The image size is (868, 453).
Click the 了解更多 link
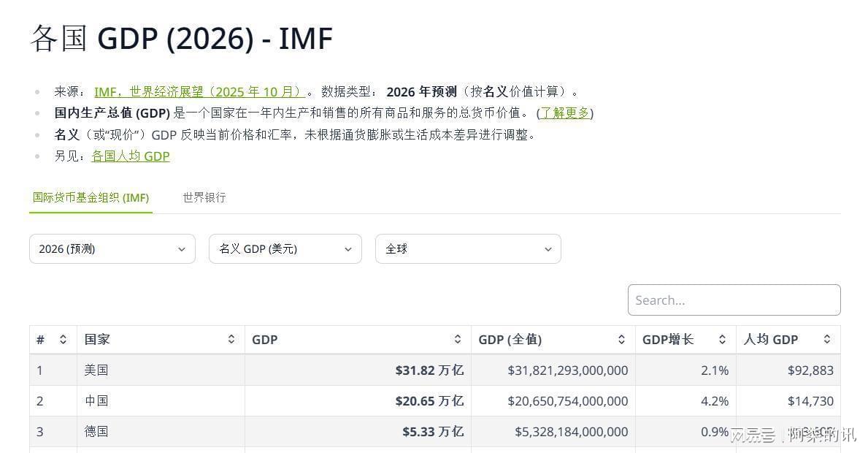click(565, 113)
